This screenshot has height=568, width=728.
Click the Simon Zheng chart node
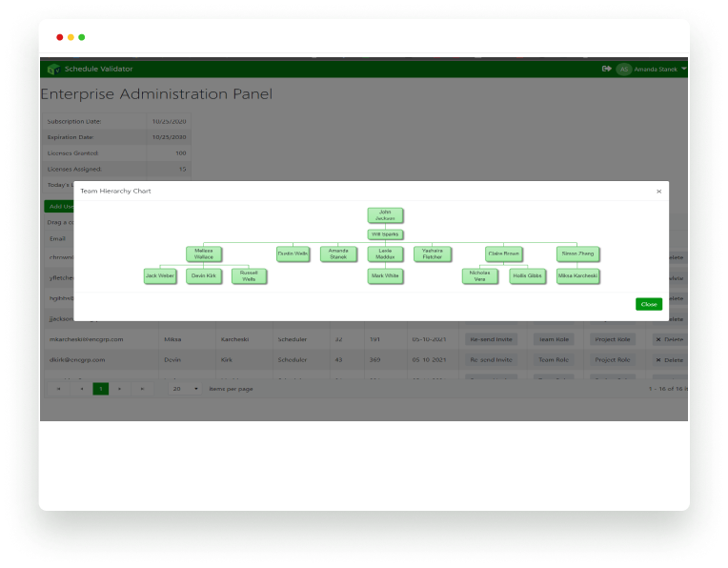click(577, 254)
